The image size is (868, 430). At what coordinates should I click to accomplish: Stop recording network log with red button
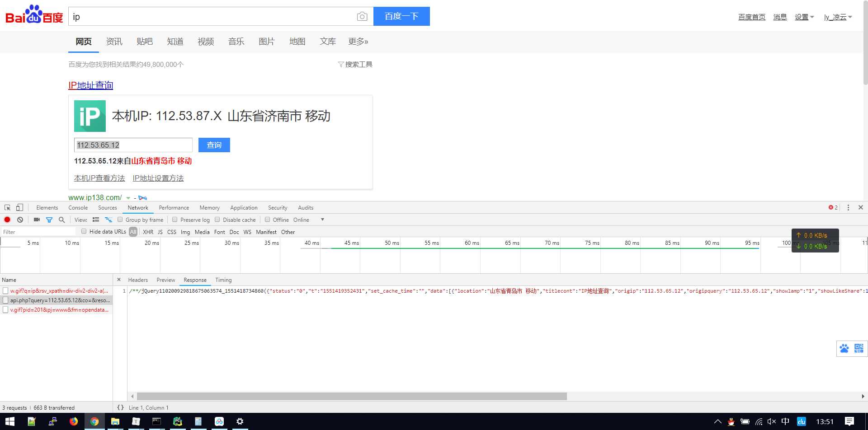(7, 220)
